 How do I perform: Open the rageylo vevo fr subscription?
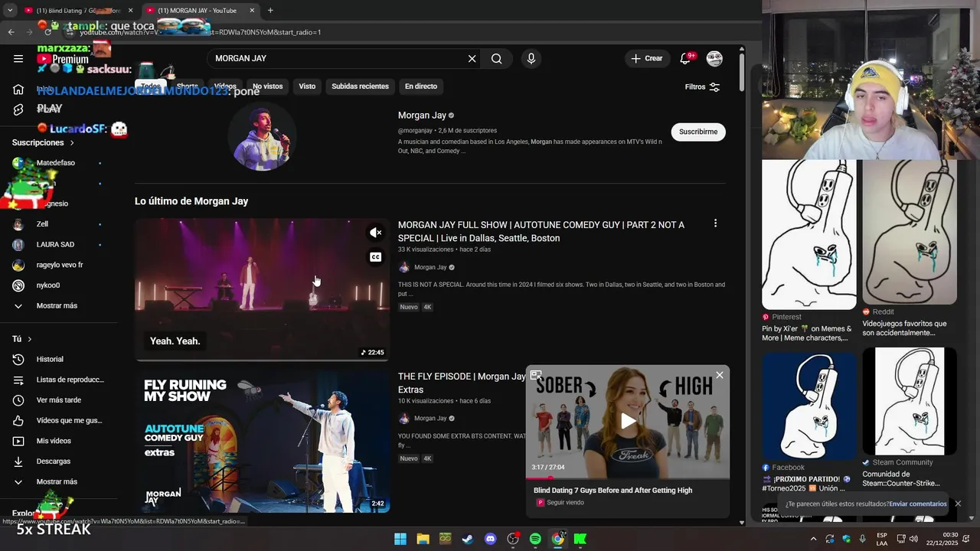tap(59, 265)
